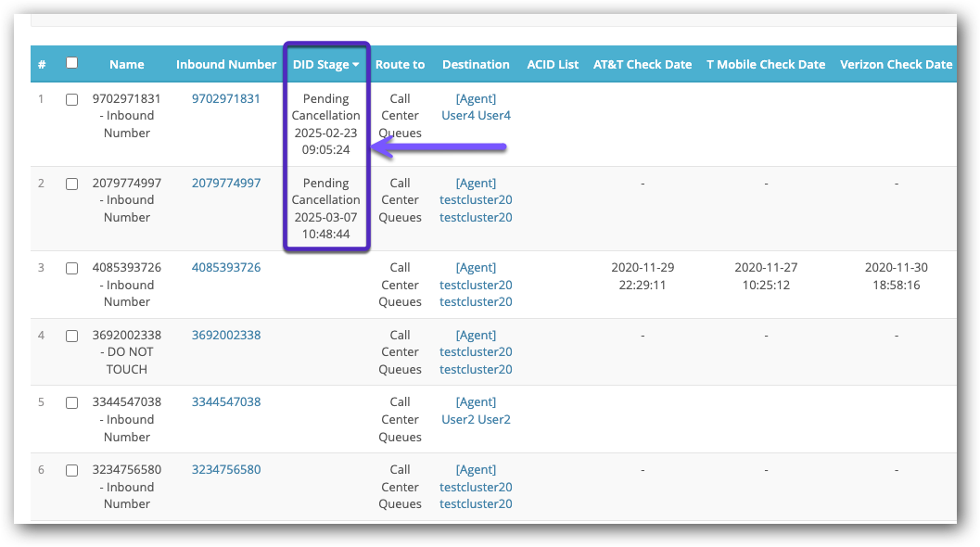Image resolution: width=980 pixels, height=547 pixels.
Task: Click the Verizon Check Date column header
Action: pyautogui.click(x=896, y=65)
